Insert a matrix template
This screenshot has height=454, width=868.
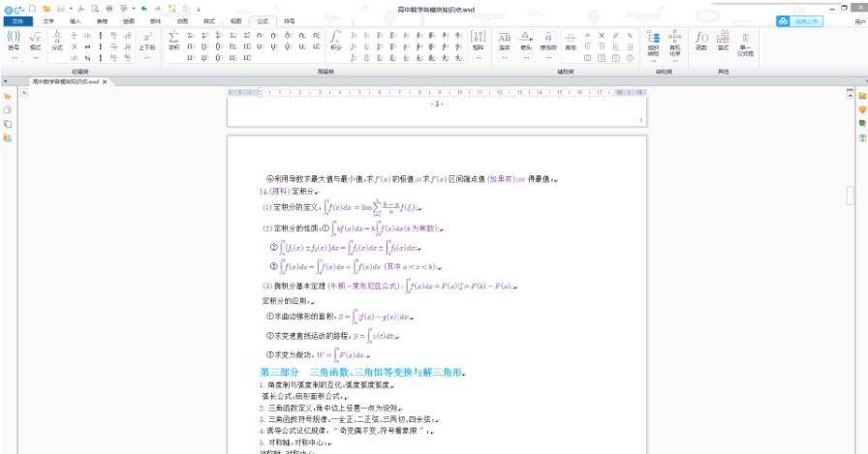(478, 39)
